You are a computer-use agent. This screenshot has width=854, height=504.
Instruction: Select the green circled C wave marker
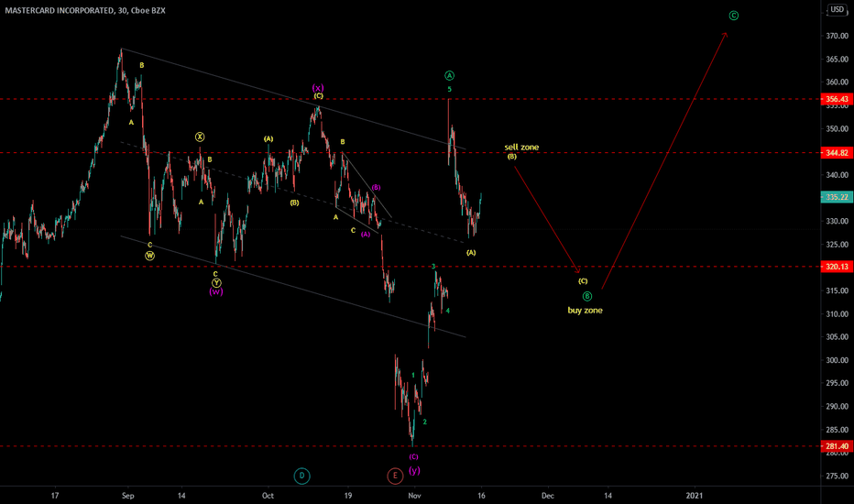[734, 16]
